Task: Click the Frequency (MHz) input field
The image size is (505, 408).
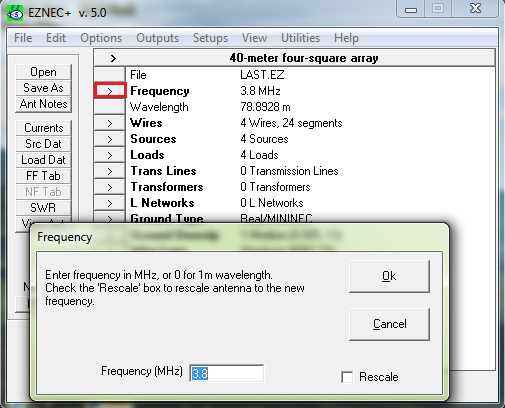Action: point(227,373)
